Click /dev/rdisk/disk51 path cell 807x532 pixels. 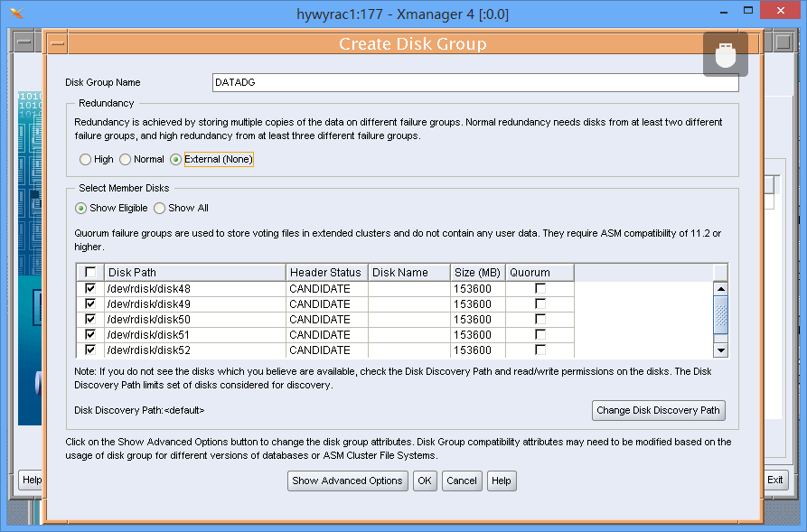195,335
